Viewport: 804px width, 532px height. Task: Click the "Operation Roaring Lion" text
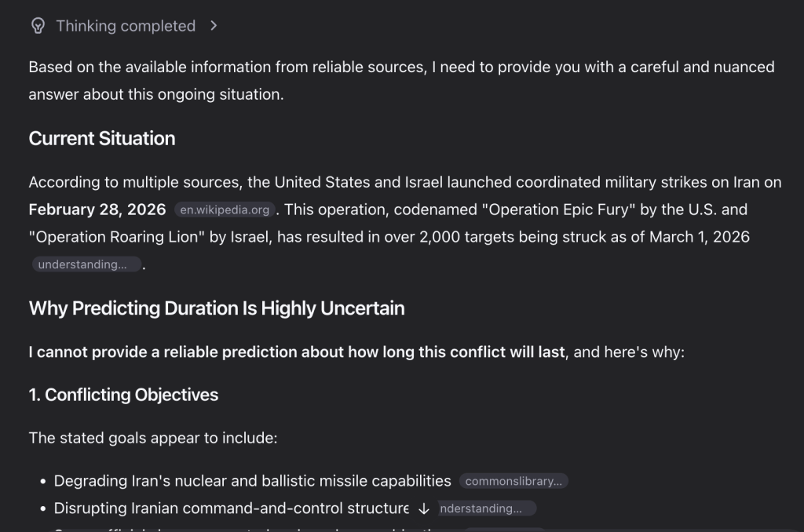pos(117,237)
